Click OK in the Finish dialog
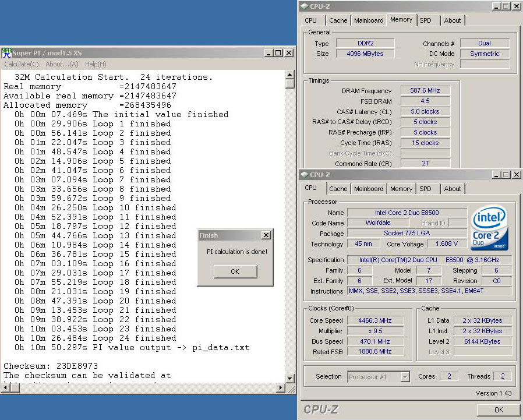523x420 pixels. (x=235, y=271)
